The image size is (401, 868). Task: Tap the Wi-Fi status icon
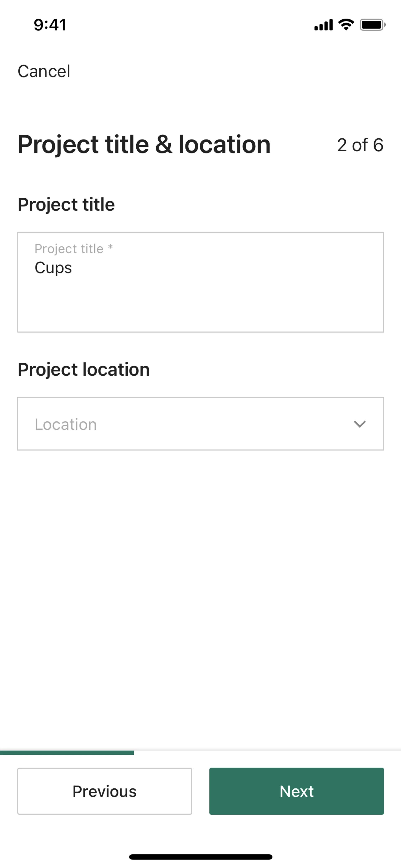pyautogui.click(x=346, y=25)
